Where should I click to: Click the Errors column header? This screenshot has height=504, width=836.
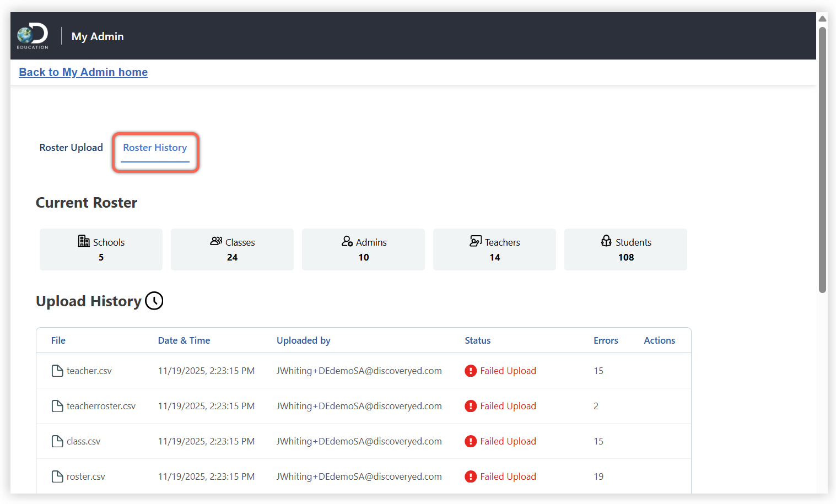pos(606,340)
